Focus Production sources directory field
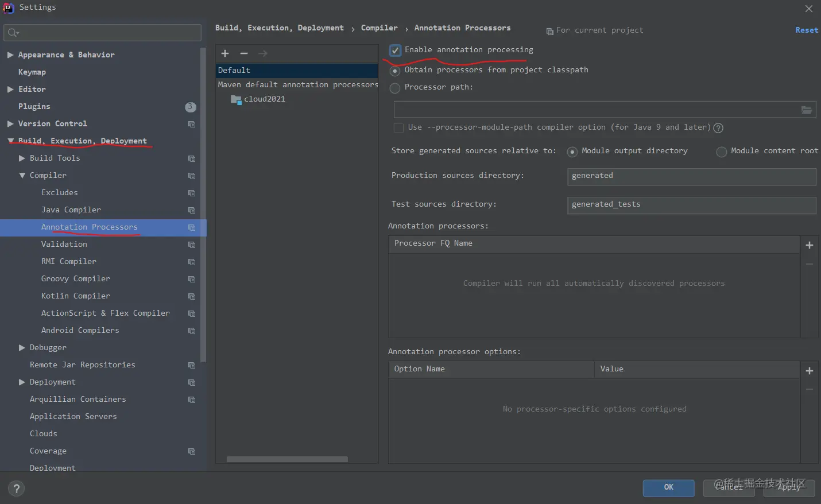 [x=692, y=176]
